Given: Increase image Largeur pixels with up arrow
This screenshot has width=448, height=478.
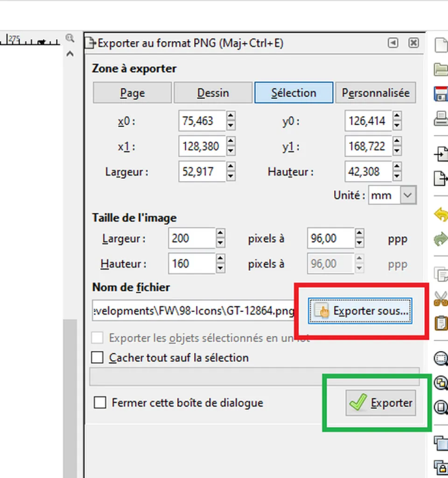Looking at the screenshot, I should pyautogui.click(x=220, y=233).
